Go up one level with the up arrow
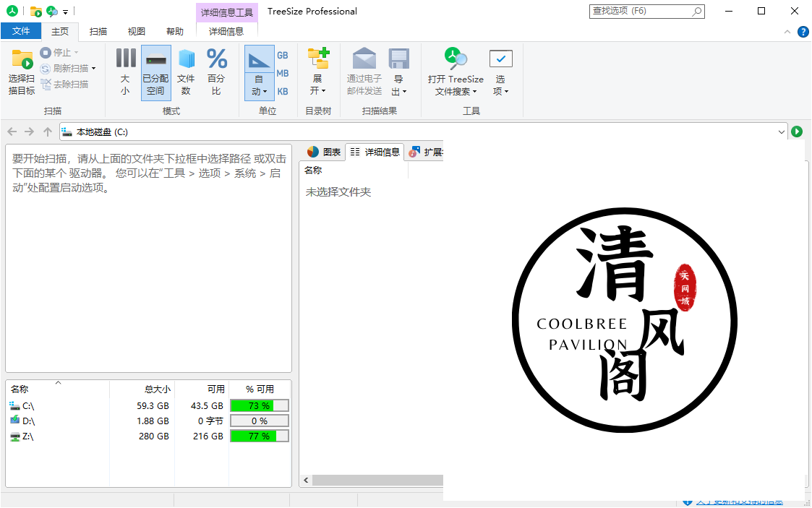The height and width of the screenshot is (508, 812). [48, 132]
